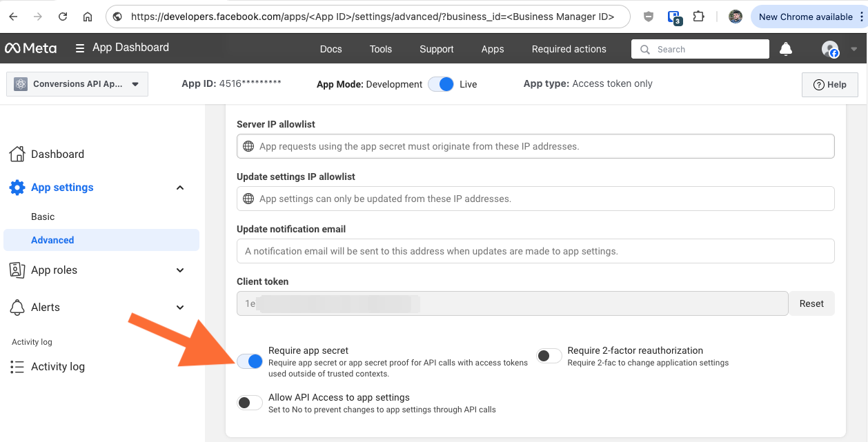
Task: Click the globe icon in Update settings allowlist
Action: (x=249, y=199)
